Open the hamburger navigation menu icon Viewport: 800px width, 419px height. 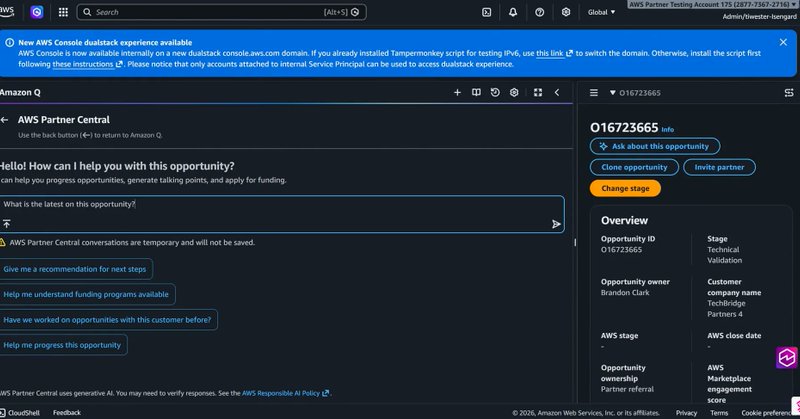(594, 93)
